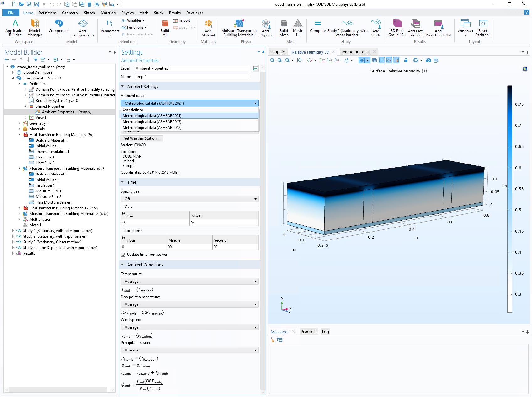
Task: Toggle the color legend display button
Action: coord(396,60)
